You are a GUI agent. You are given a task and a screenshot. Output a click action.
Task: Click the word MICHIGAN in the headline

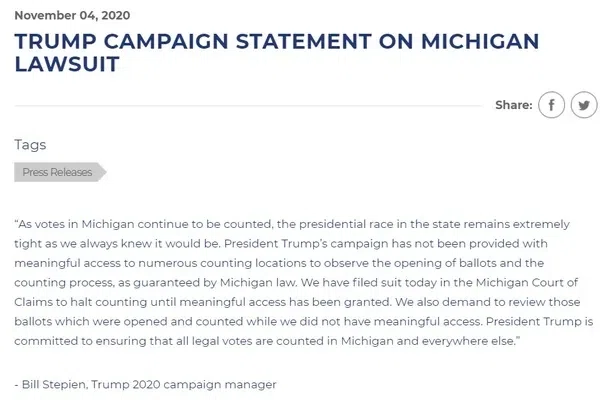[480, 41]
